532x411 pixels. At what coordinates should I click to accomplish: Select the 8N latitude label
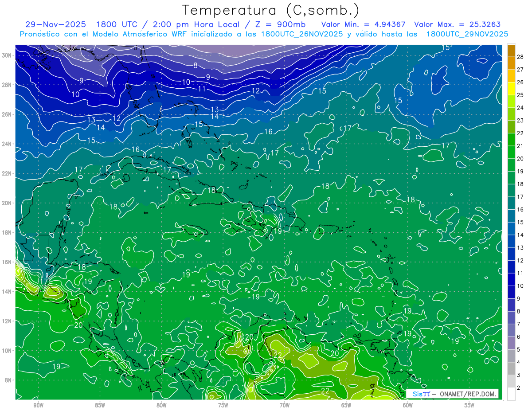click(x=9, y=380)
